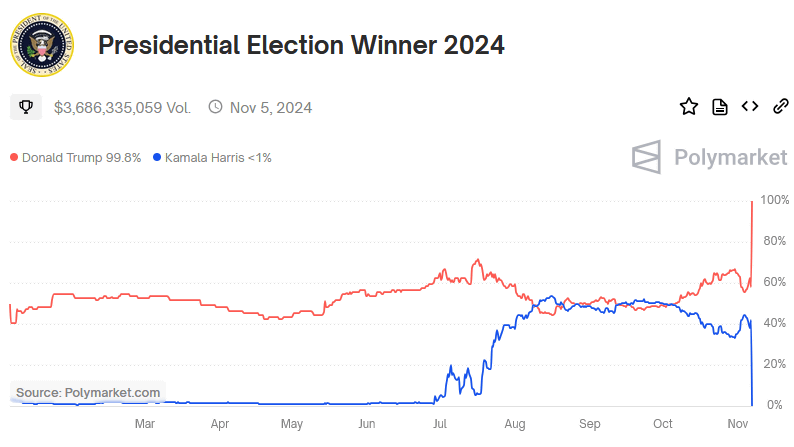Click the clock icon beside the date
The width and height of the screenshot is (794, 447).
(215, 107)
